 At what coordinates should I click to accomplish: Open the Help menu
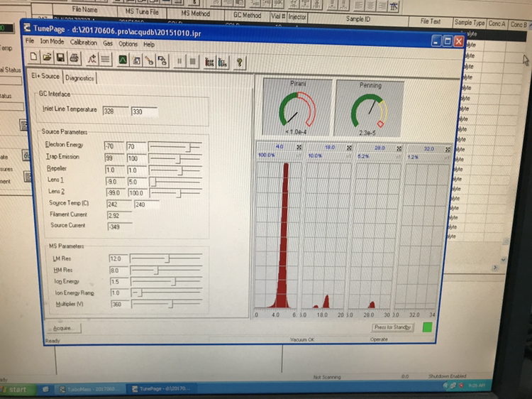(x=149, y=45)
